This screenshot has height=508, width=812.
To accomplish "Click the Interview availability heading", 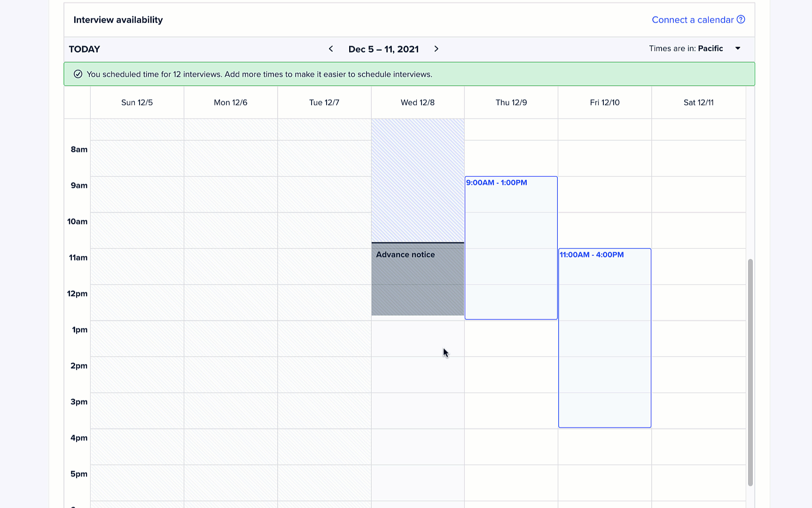I will point(118,20).
